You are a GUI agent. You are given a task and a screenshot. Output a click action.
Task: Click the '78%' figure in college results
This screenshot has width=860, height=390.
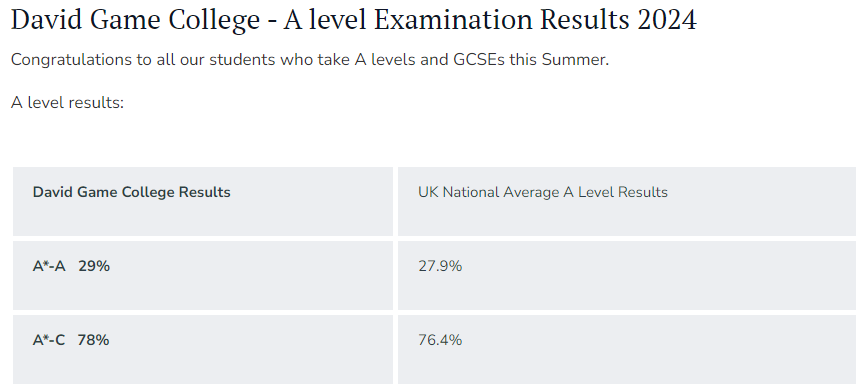93,340
